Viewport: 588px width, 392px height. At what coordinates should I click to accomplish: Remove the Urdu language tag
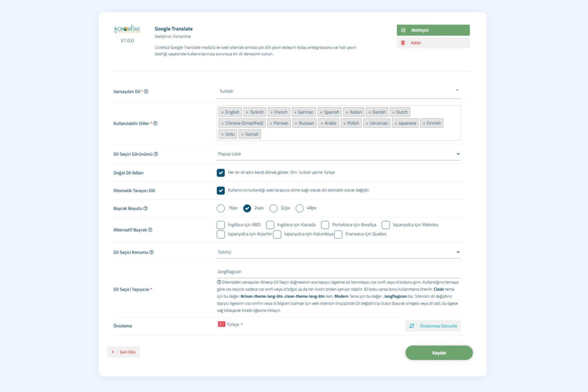point(223,135)
